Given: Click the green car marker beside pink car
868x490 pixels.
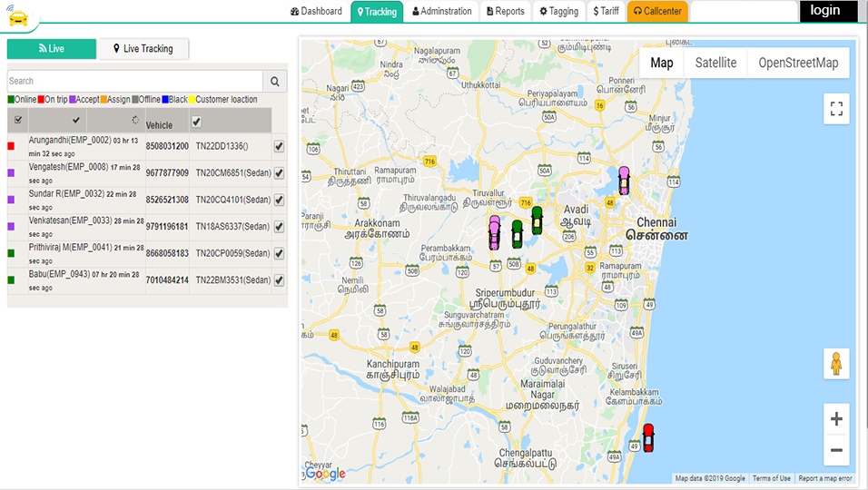Looking at the screenshot, I should click(x=517, y=234).
